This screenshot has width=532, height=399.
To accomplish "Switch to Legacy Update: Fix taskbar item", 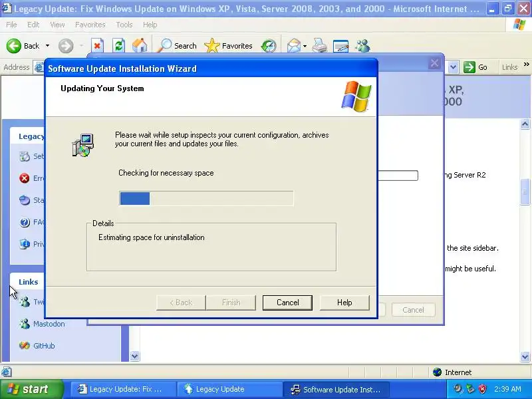I will point(124,389).
